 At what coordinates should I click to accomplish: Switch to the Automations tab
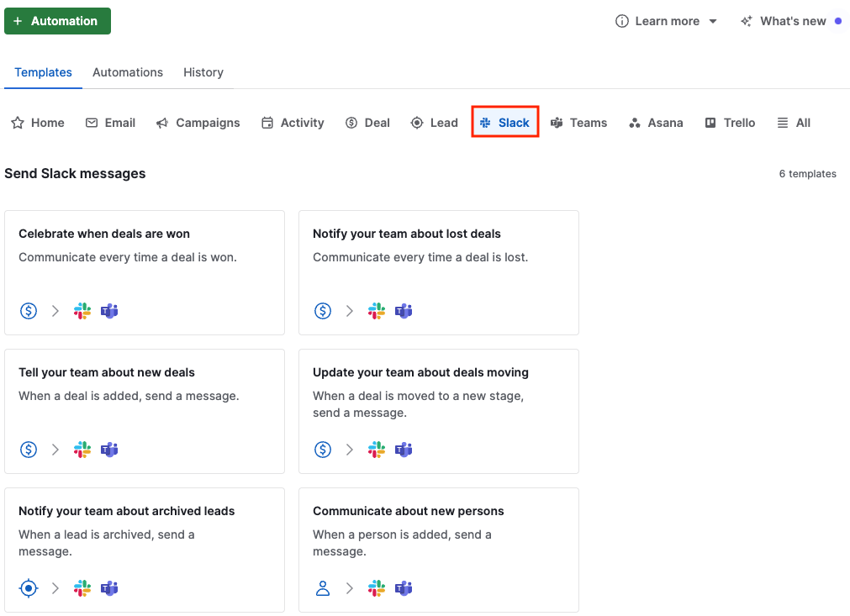pyautogui.click(x=128, y=72)
